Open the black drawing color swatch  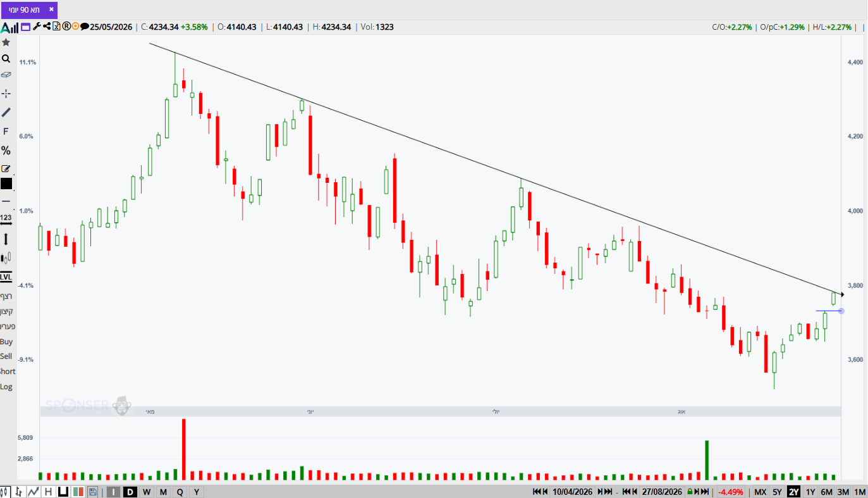point(6,184)
